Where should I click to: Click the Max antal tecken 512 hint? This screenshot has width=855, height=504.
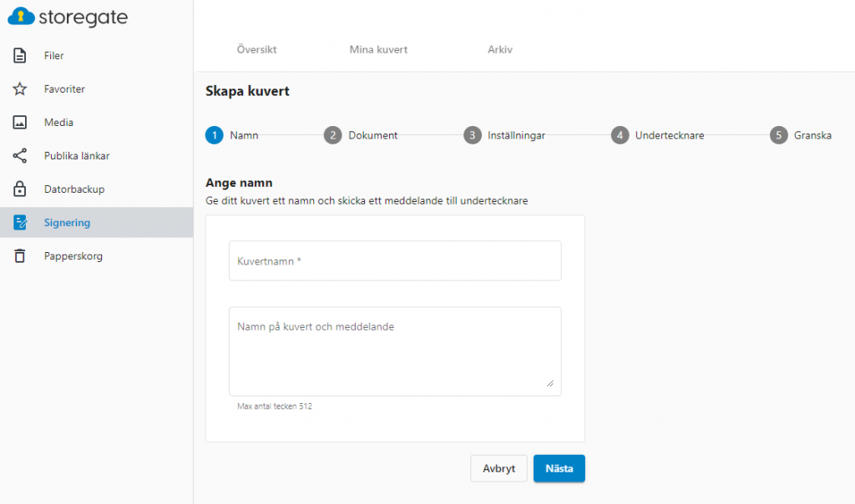pyautogui.click(x=274, y=406)
